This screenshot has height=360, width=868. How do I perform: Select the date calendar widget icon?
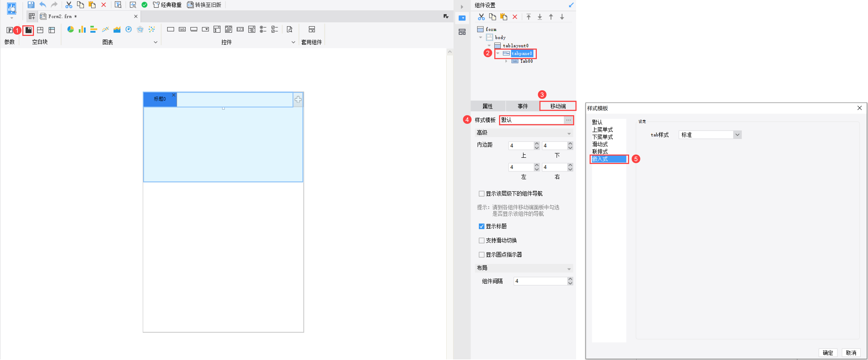(228, 30)
